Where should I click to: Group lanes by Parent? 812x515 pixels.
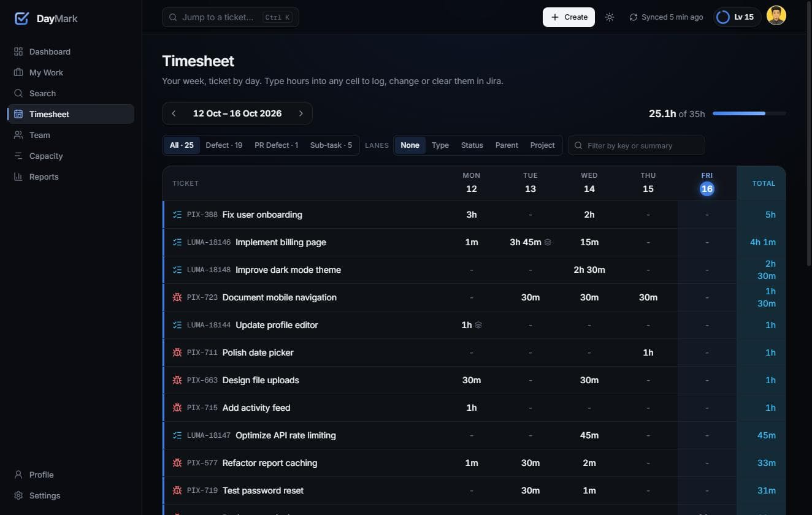[507, 145]
